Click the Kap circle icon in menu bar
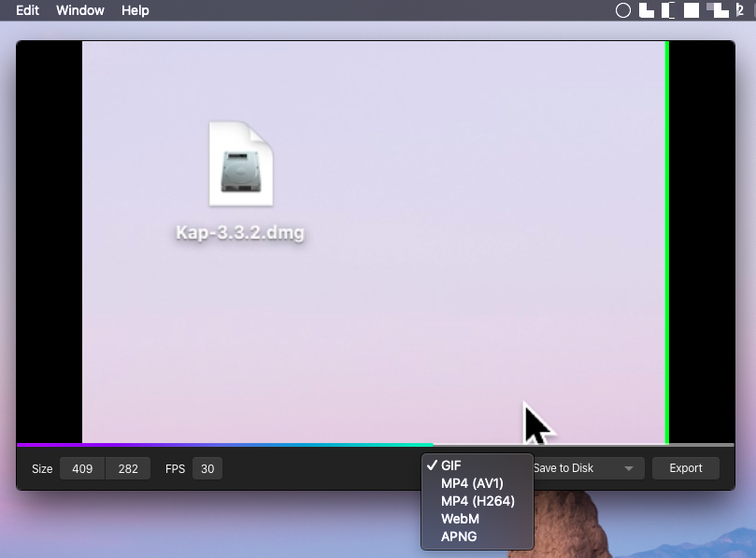The width and height of the screenshot is (756, 558). click(x=623, y=11)
